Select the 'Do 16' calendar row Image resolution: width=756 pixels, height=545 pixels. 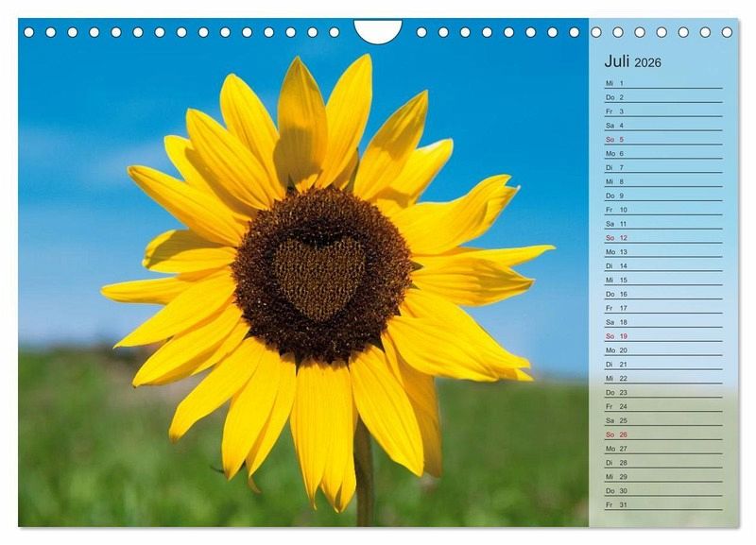[x=663, y=294]
